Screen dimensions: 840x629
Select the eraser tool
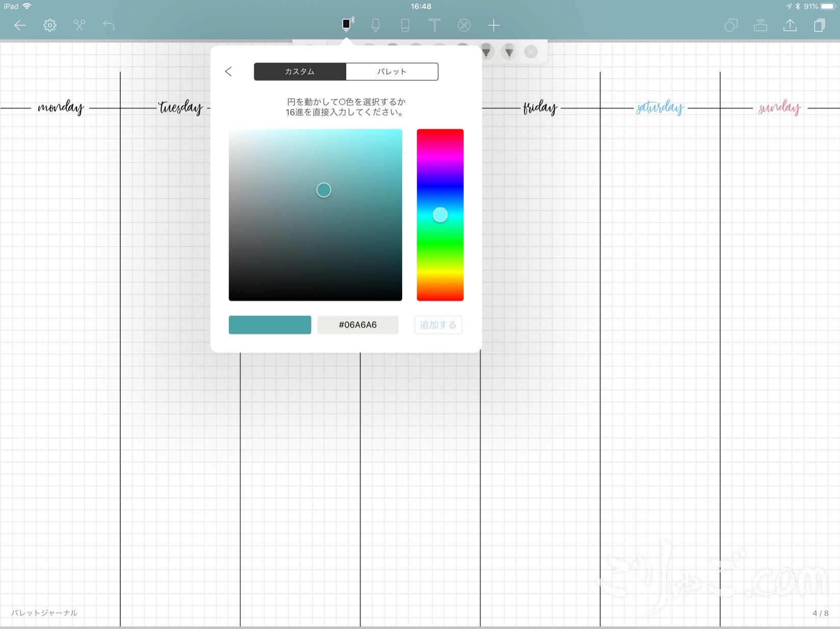pyautogui.click(x=405, y=25)
